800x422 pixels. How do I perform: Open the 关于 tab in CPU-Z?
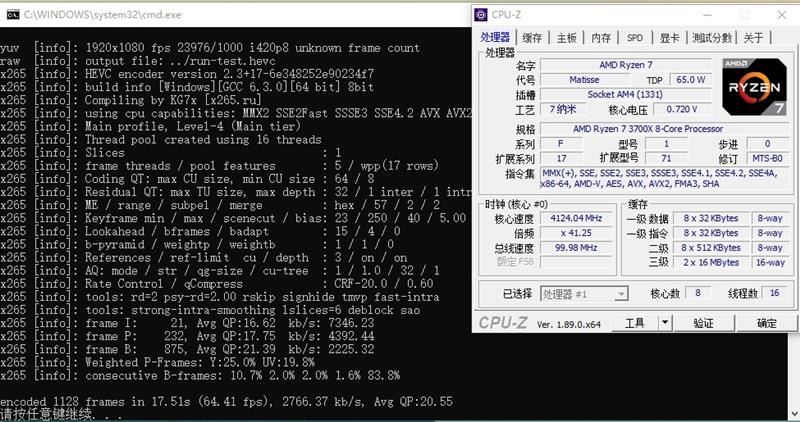pos(753,38)
